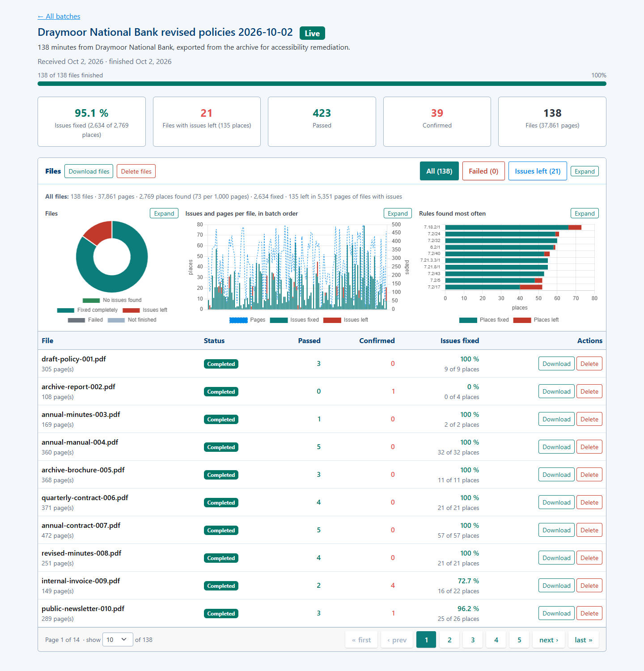Click the '21' files with issues left figure

click(x=207, y=113)
